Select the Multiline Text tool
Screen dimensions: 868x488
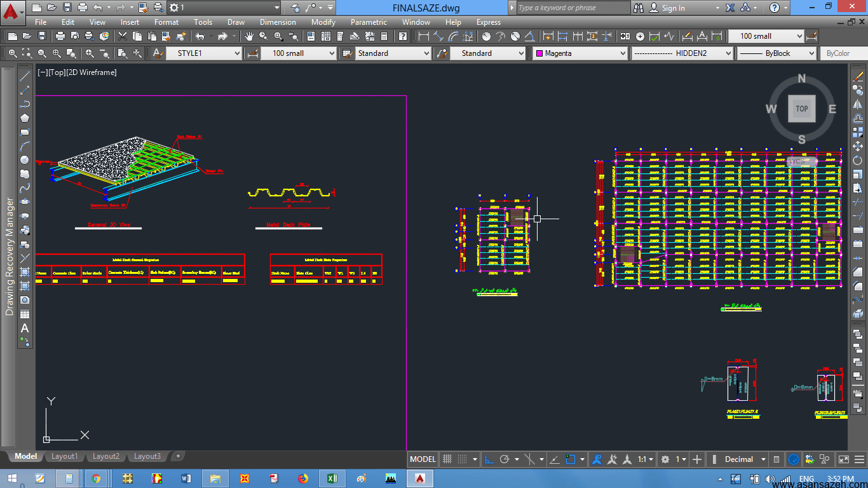tap(25, 329)
